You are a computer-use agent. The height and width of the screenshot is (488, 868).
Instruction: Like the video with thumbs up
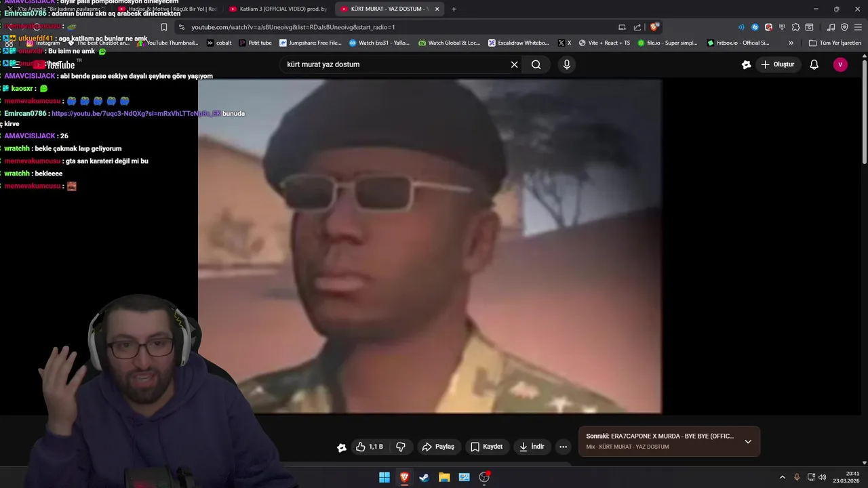370,447
